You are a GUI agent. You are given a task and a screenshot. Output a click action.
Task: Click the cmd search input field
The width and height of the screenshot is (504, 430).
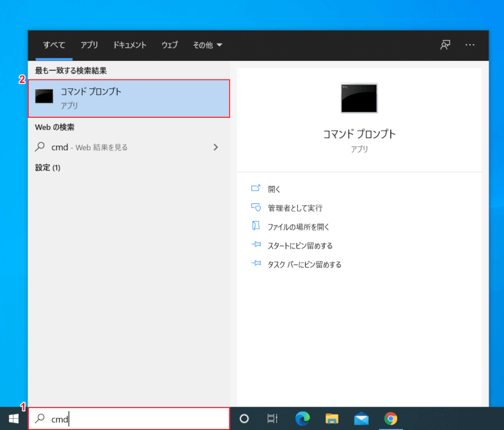coord(134,419)
